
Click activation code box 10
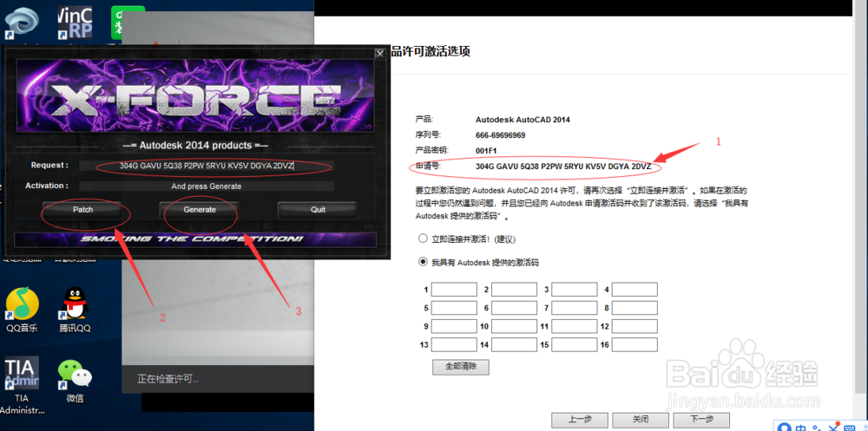coord(514,326)
